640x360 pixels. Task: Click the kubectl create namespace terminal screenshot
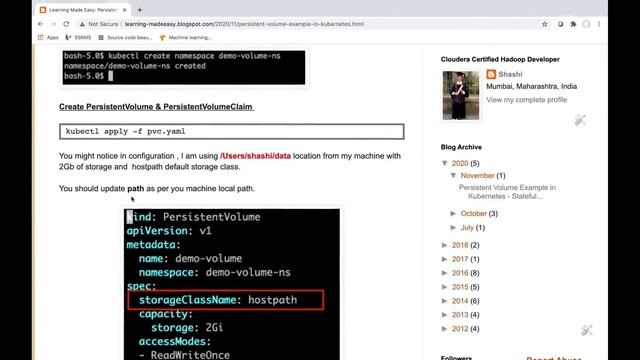coord(184,67)
